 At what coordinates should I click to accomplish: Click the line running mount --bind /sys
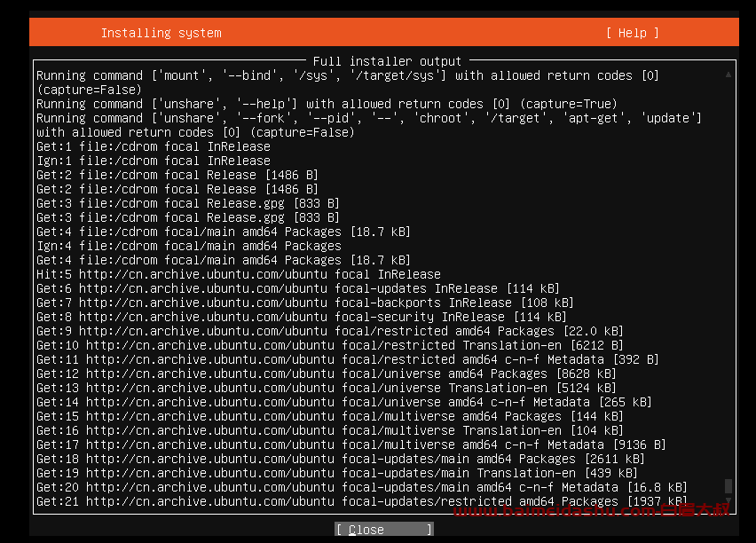click(x=348, y=75)
